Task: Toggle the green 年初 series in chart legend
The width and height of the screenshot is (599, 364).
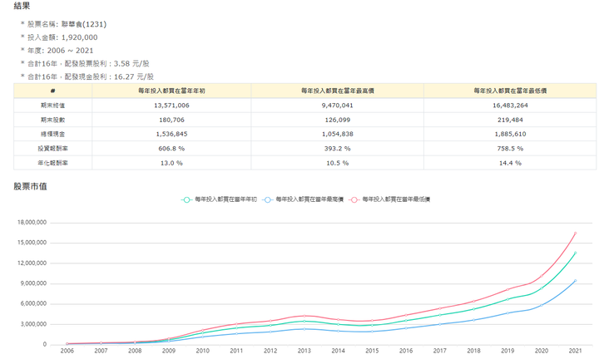Action: [x=219, y=199]
